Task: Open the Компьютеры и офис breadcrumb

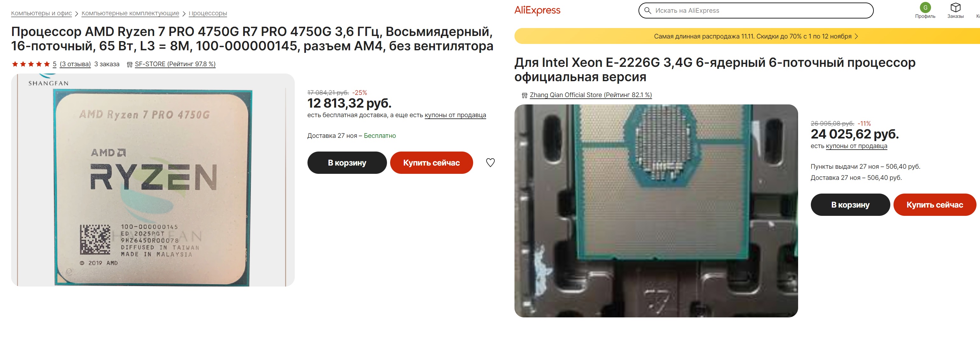Action: coord(41,13)
